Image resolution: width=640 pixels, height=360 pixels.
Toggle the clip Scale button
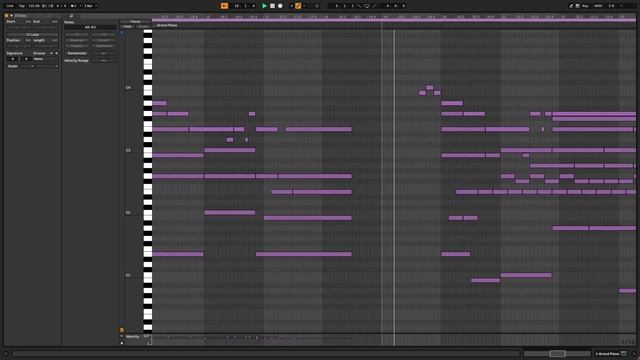coord(13,66)
